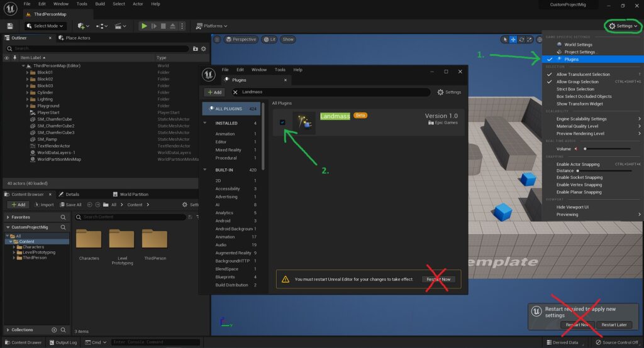This screenshot has height=348, width=644.
Task: Select the rotate gizmo tool in viewport
Action: click(521, 40)
